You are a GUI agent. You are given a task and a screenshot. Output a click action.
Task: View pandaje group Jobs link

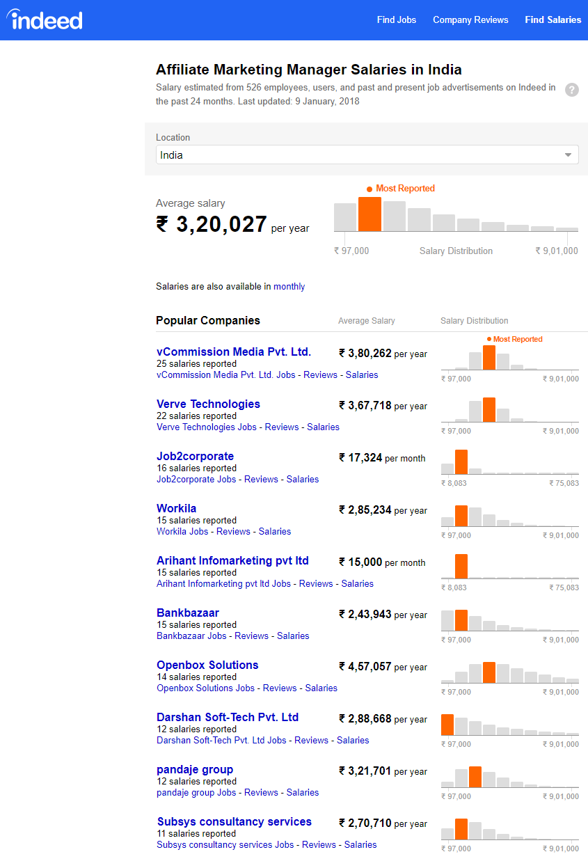coord(196,792)
